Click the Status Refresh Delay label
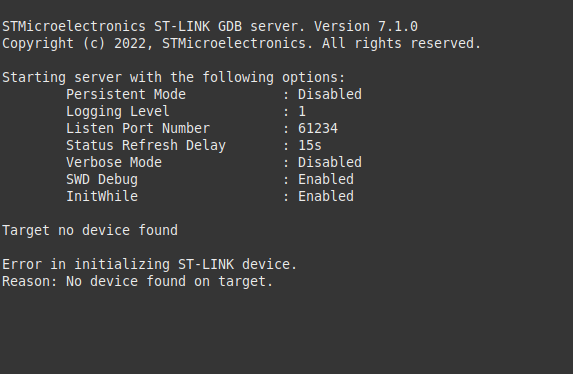573x374 pixels. [146, 146]
